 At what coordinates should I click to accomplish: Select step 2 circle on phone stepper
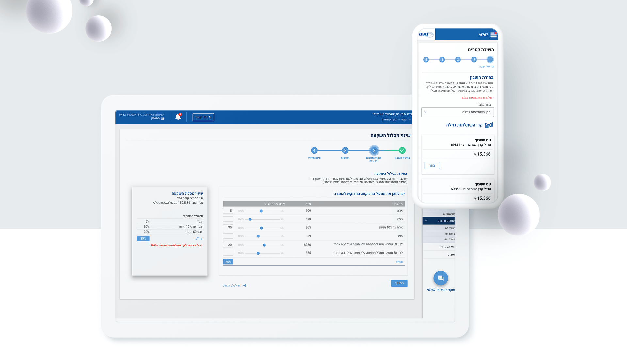tap(474, 60)
